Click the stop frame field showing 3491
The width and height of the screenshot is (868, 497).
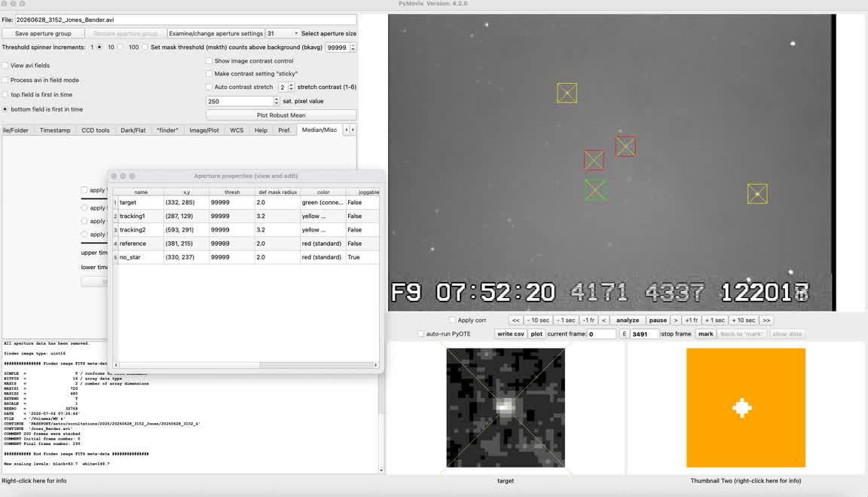644,334
